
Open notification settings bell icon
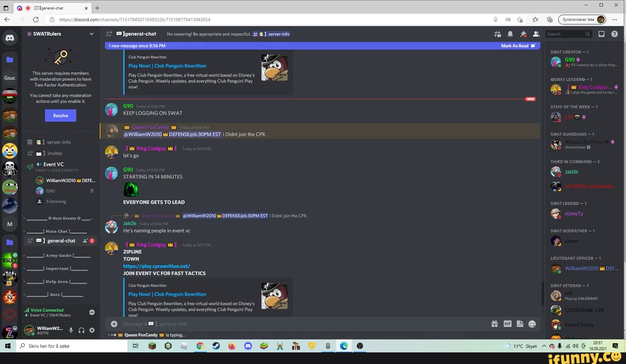tap(510, 34)
